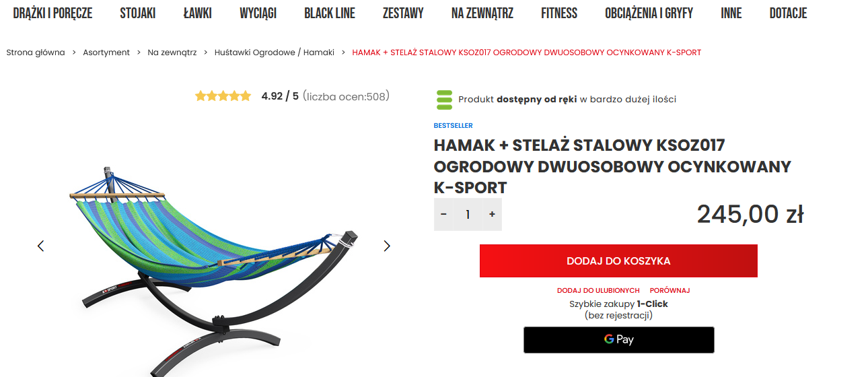868x377 pixels.
Task: Increase quantity with the plus button
Action: click(492, 214)
